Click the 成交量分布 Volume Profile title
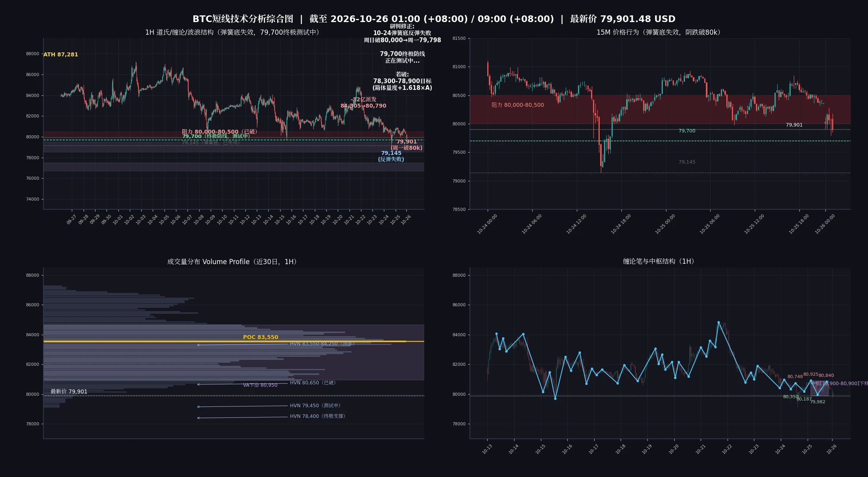Image resolution: width=868 pixels, height=477 pixels. (x=233, y=262)
